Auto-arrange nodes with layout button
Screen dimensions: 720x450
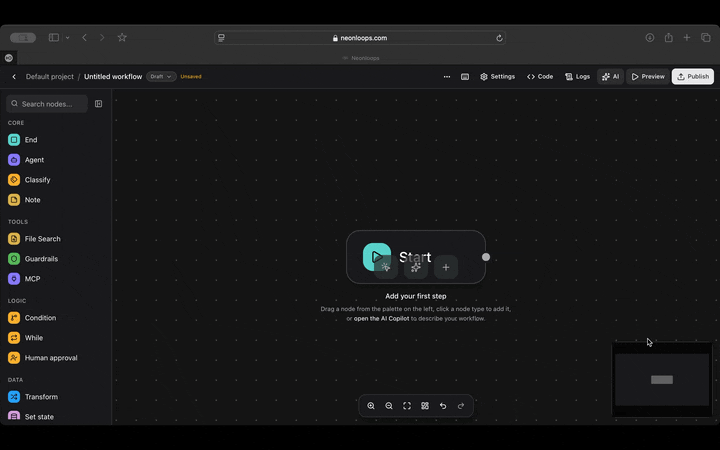pos(425,406)
